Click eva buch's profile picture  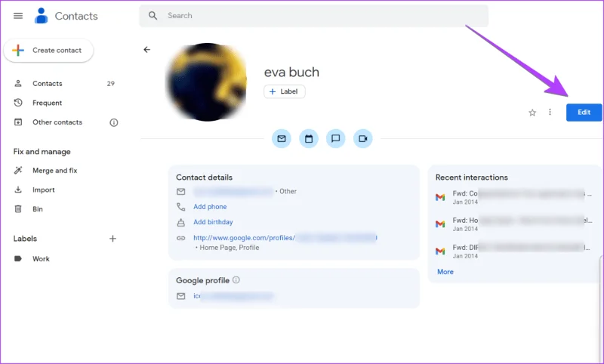(x=207, y=82)
